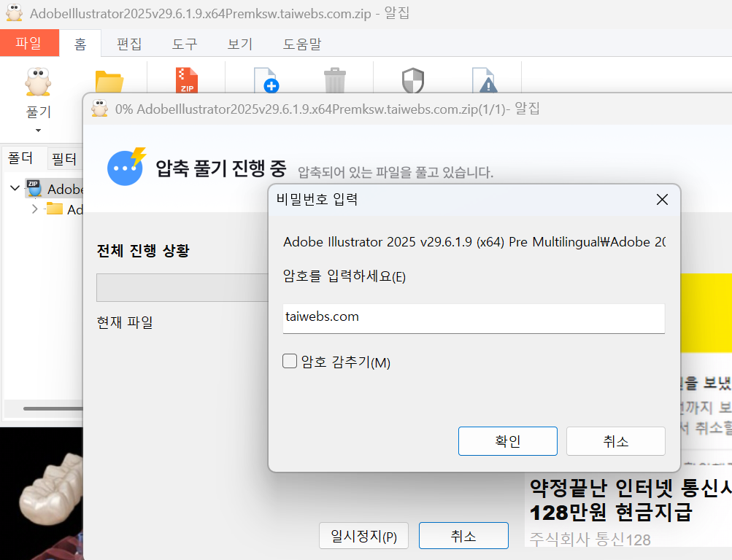Viewport: 732px width, 560px height.
Task: Click the add file plus icon
Action: (x=266, y=80)
